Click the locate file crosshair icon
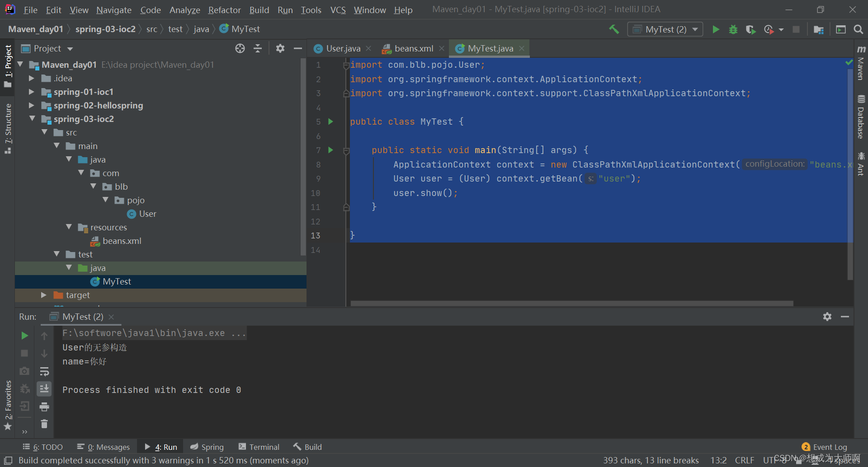The height and width of the screenshot is (467, 868). (x=240, y=48)
